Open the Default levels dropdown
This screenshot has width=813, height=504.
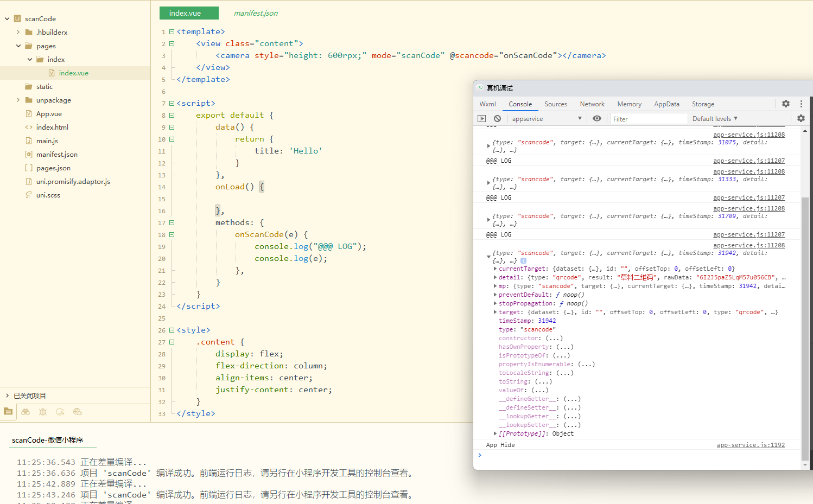click(715, 118)
